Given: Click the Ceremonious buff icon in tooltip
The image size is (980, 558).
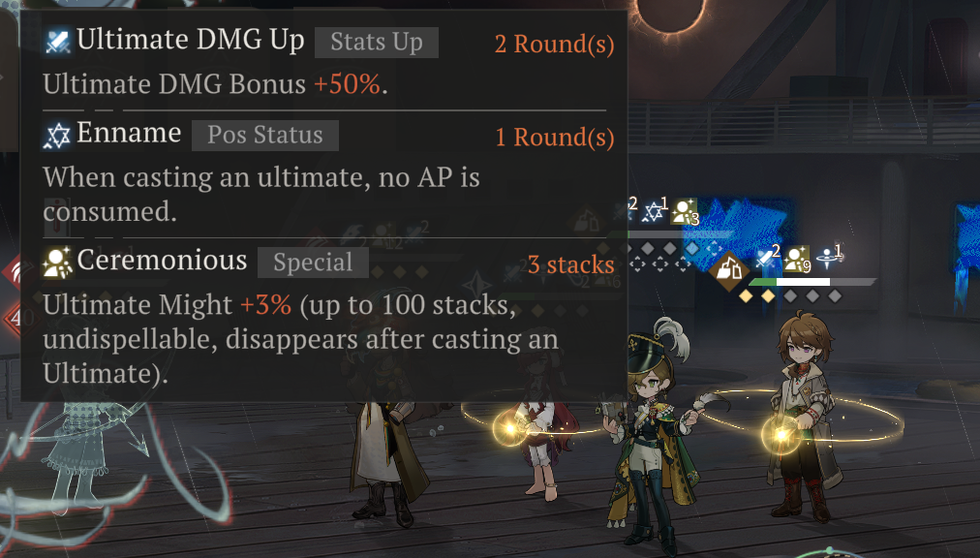Looking at the screenshot, I should pos(57,263).
